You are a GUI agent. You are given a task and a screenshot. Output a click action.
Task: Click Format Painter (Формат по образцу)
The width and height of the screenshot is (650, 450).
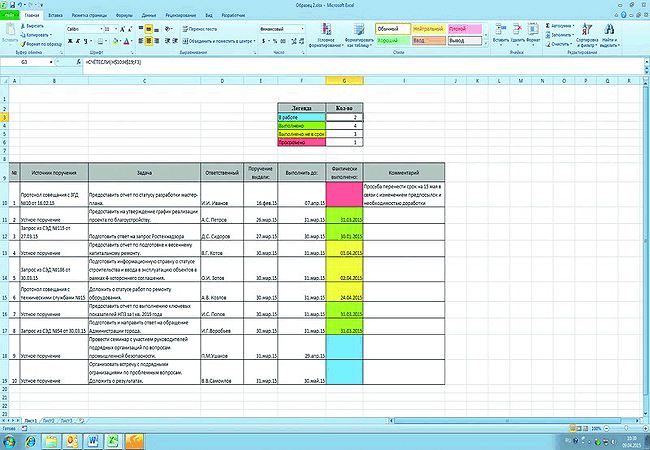coord(41,44)
